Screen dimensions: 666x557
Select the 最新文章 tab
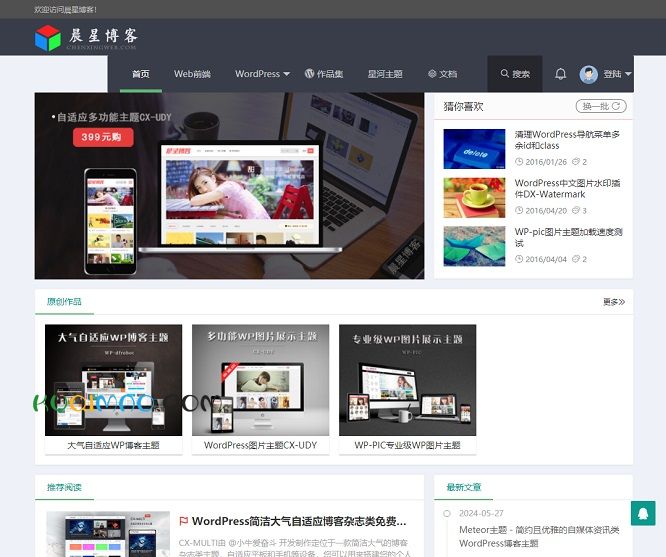point(463,487)
